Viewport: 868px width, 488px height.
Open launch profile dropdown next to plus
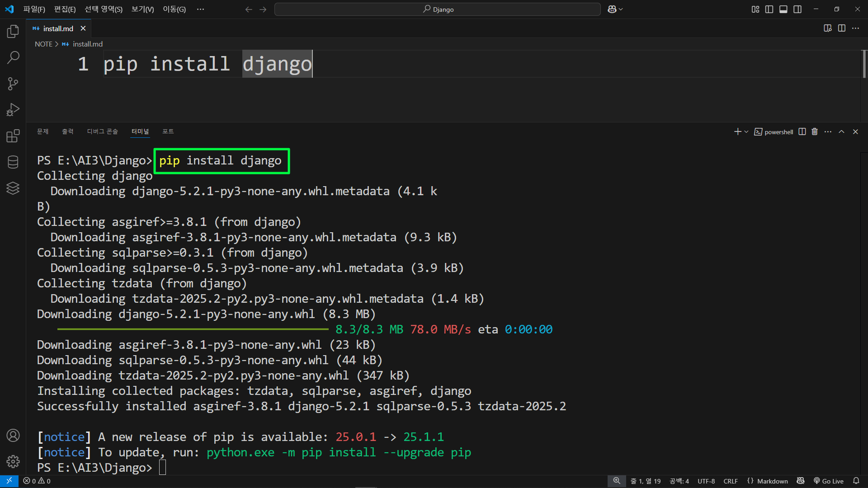tap(746, 132)
